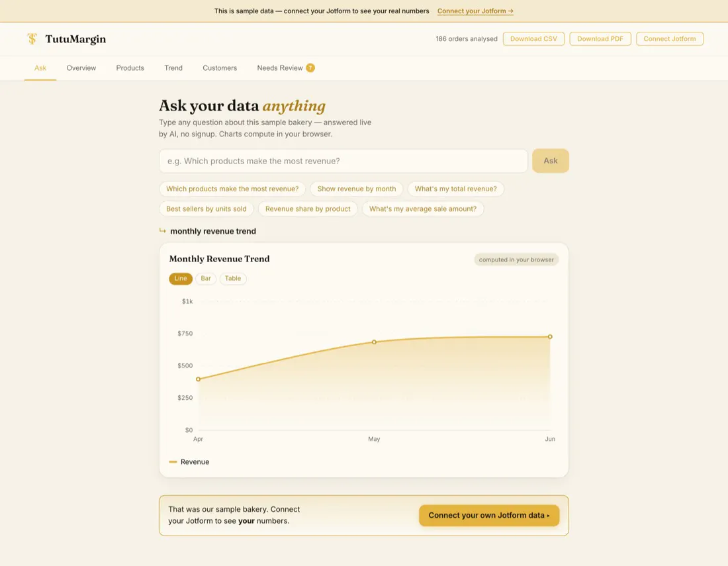
Task: Click the 'Ask your data anything' heading
Action: coord(242,106)
